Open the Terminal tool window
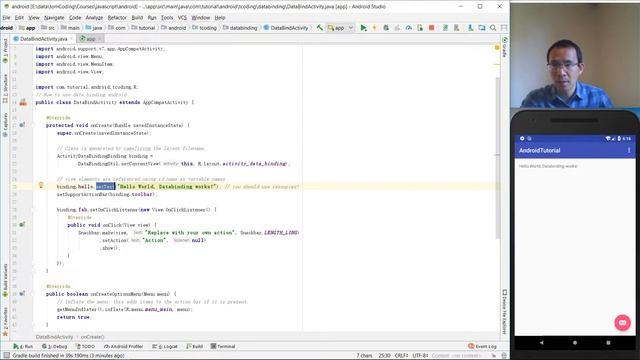Screen dimensions: 640x360 pos(223,346)
